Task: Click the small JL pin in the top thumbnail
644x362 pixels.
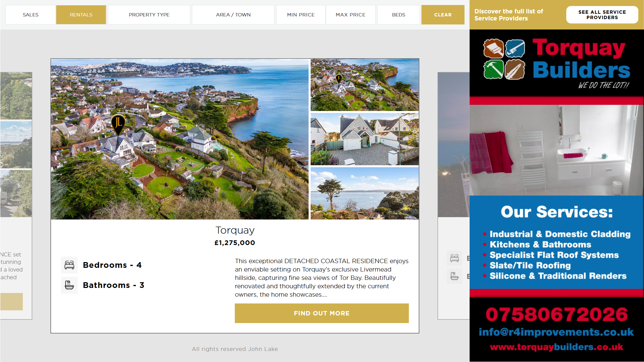Action: pyautogui.click(x=339, y=79)
